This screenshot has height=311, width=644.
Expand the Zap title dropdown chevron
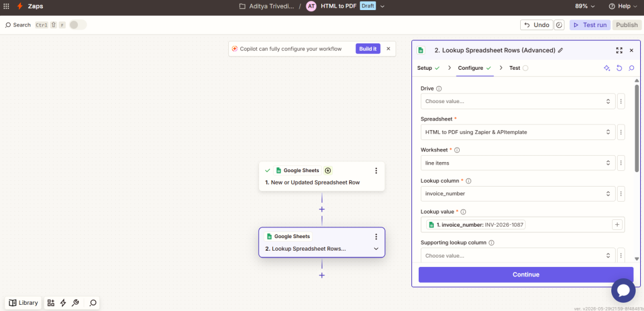pyautogui.click(x=382, y=6)
